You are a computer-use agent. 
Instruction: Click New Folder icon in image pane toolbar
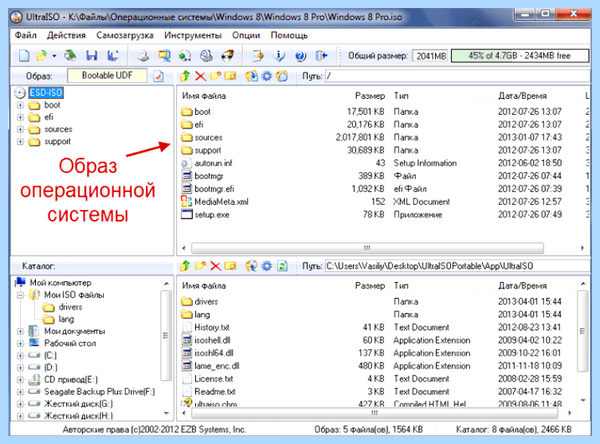click(215, 76)
